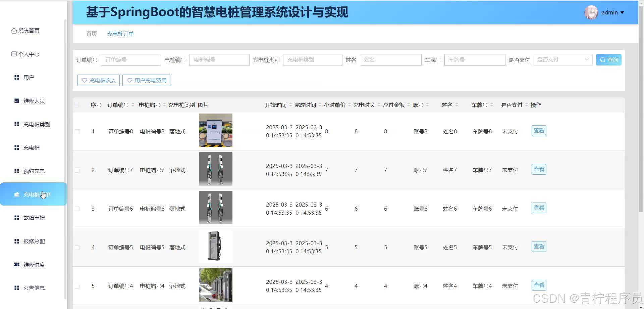
Task: Click the magnifier icon in 查询 button
Action: click(603, 59)
